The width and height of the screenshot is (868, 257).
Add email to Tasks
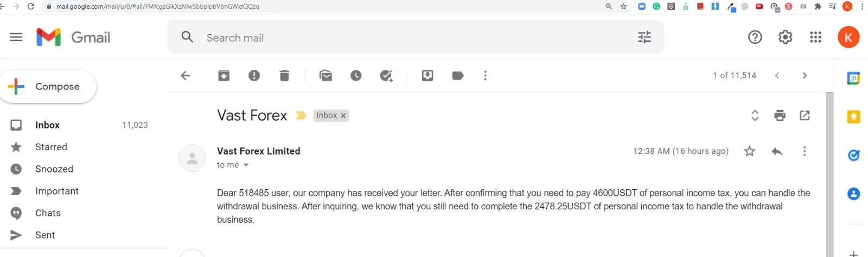tap(386, 76)
